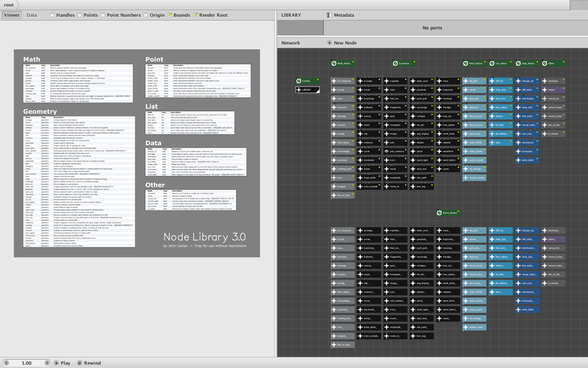Select the zoom node without trailing underscore
The image size is (588, 368).
[447, 169]
